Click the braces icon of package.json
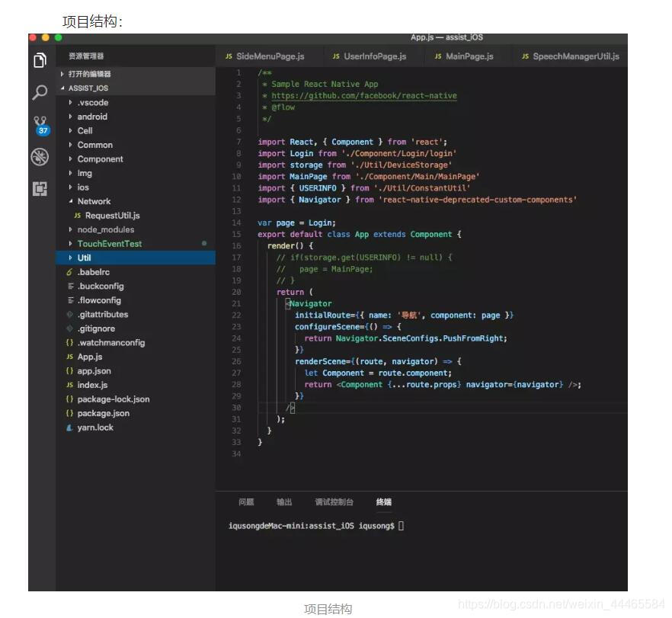Image resolution: width=672 pixels, height=618 pixels. click(69, 413)
